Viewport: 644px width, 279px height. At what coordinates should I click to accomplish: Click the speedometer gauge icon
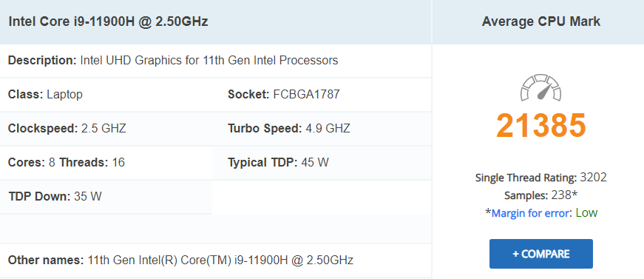click(x=541, y=88)
